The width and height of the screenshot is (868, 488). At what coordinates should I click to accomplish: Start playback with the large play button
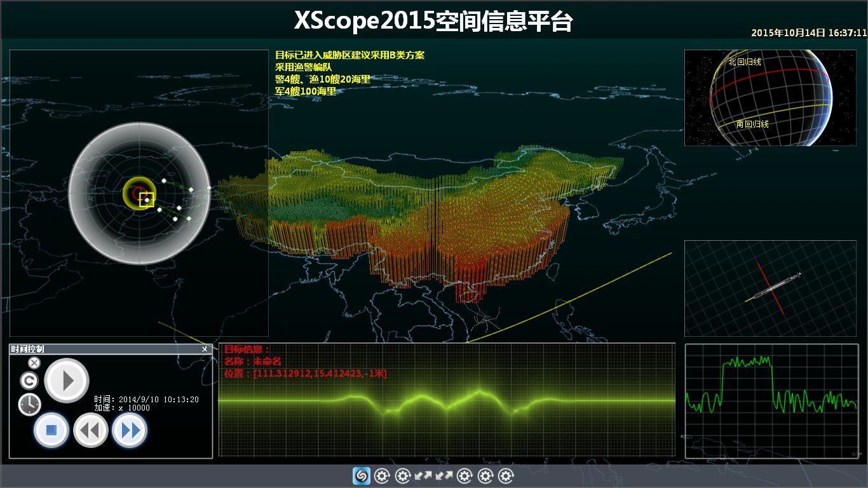pyautogui.click(x=67, y=380)
